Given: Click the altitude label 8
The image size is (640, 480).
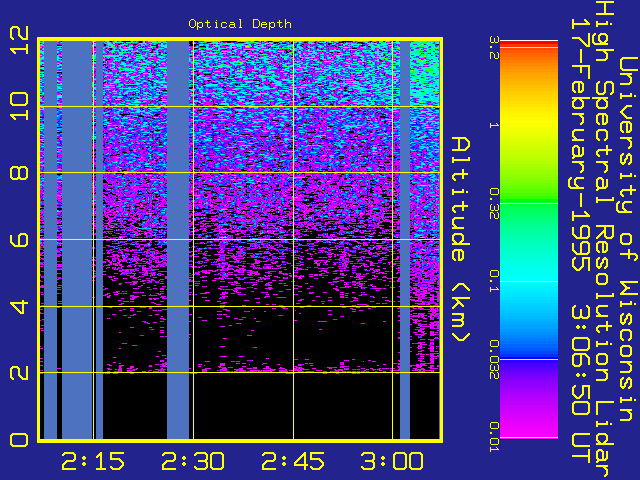Looking at the screenshot, I should 19,173.
